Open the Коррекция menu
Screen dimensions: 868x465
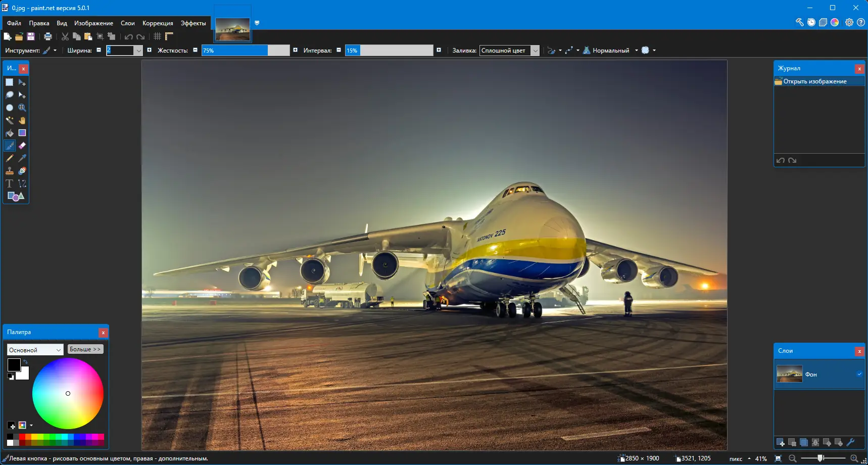point(158,23)
